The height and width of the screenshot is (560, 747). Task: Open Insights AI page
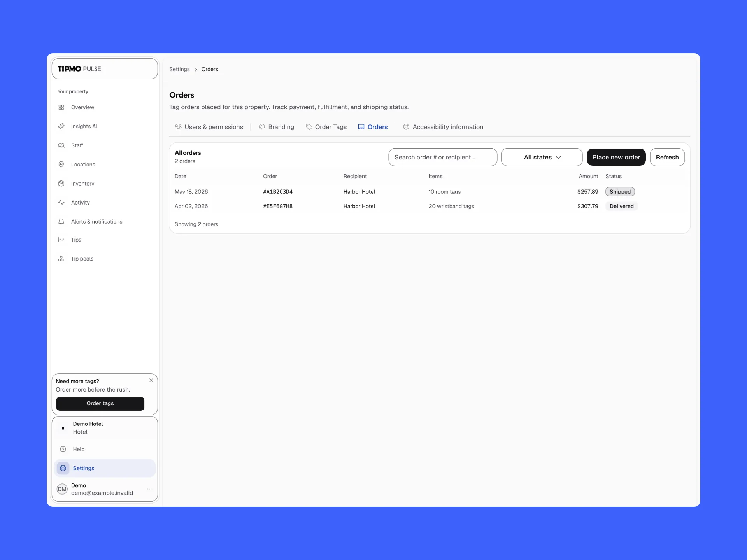click(x=104, y=126)
